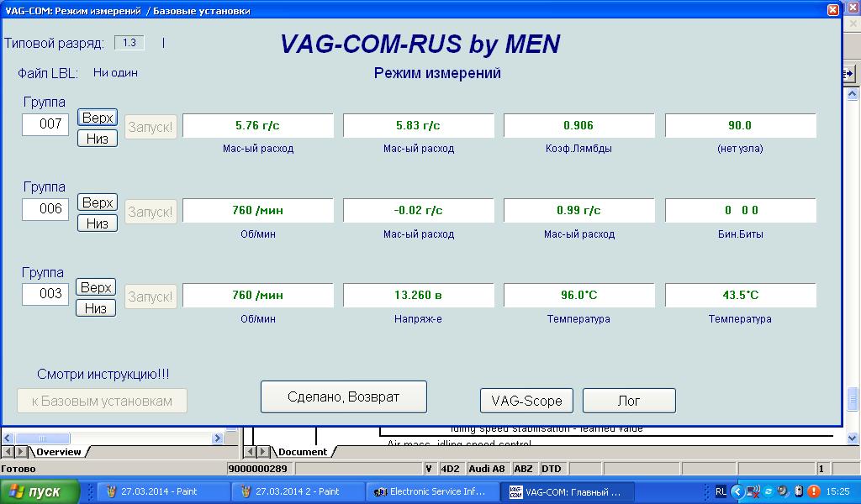Click the horizontal scrollbar right arrow under Overview
861x504 pixels.
point(218,438)
